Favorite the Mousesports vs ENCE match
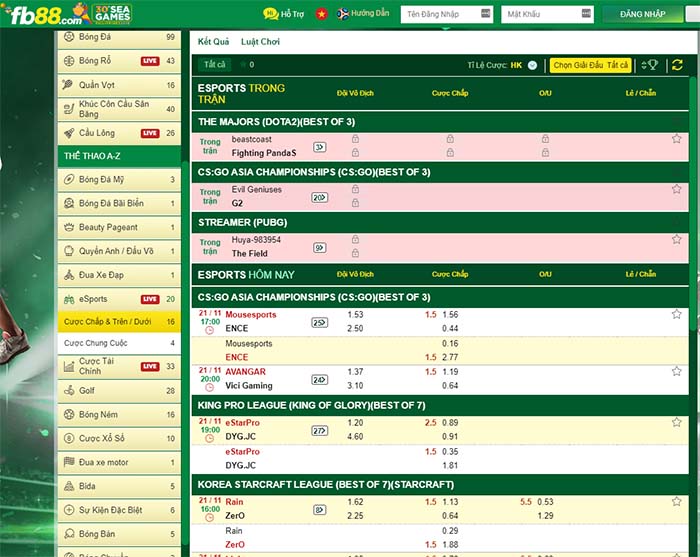This screenshot has width=700, height=557. [x=676, y=314]
